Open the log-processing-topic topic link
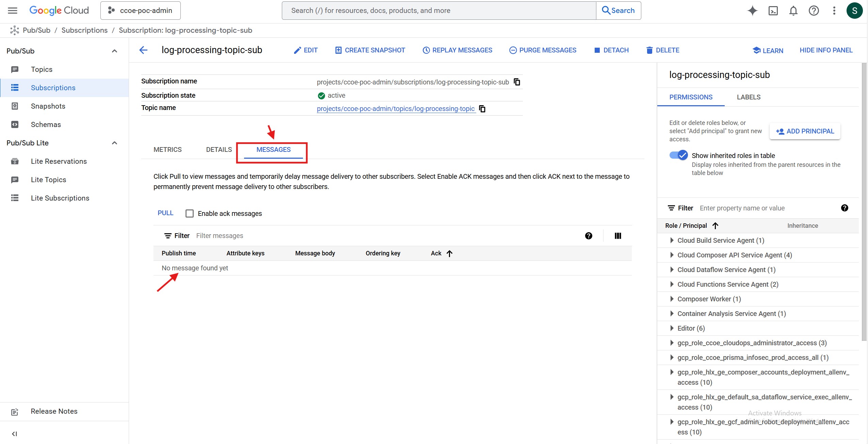 pyautogui.click(x=396, y=109)
